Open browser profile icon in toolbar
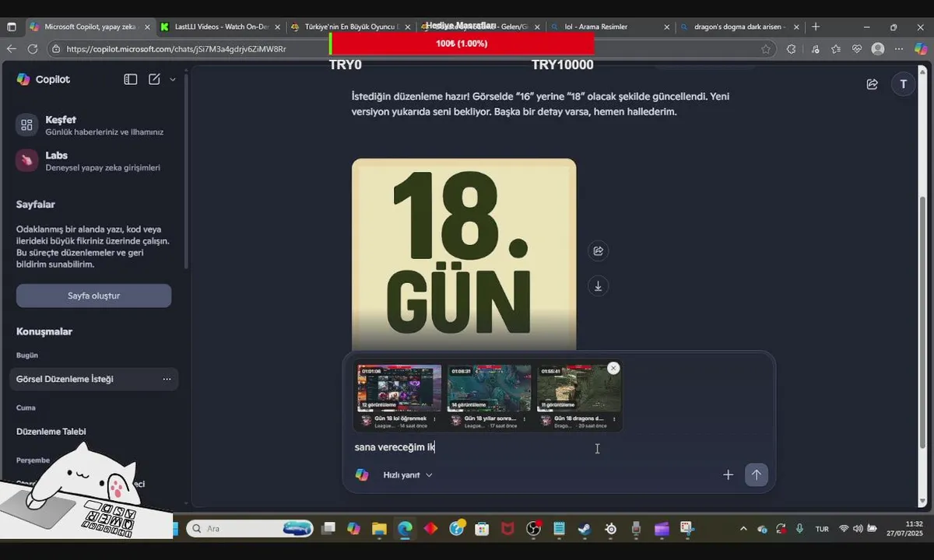 pyautogui.click(x=878, y=48)
